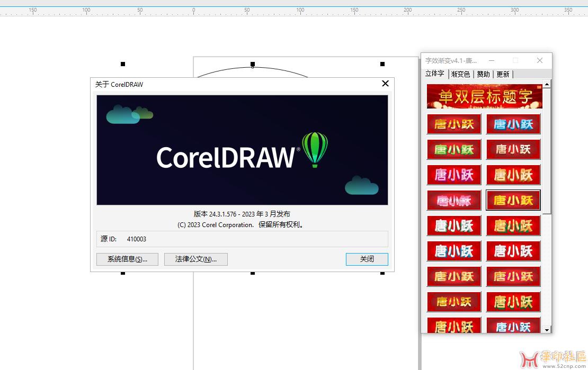Viewport: 588px width, 370px height.
Task: Switch to the 渐变色 tab
Action: coord(460,75)
